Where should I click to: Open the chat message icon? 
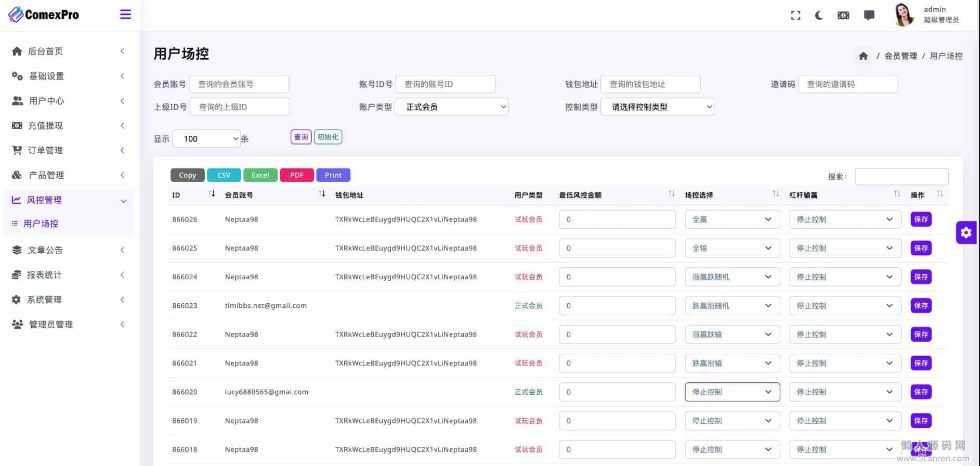coord(869,16)
